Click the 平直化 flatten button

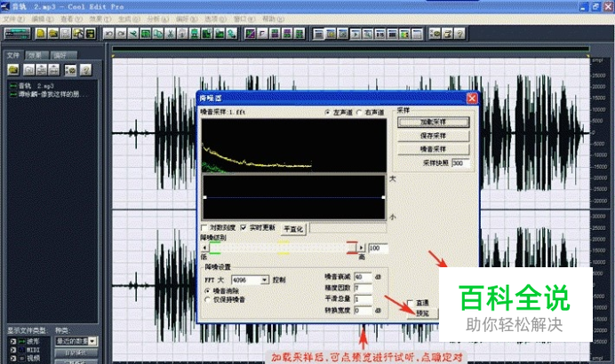[x=293, y=229]
